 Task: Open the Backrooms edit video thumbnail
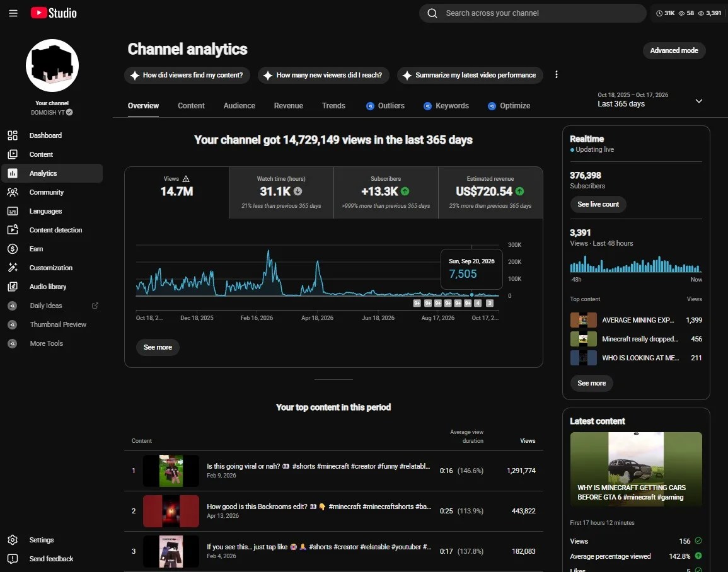[x=171, y=512]
